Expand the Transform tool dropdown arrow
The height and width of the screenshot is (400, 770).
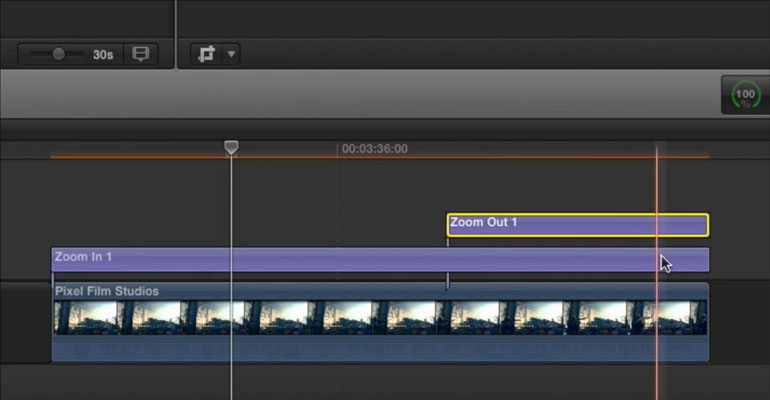point(231,54)
